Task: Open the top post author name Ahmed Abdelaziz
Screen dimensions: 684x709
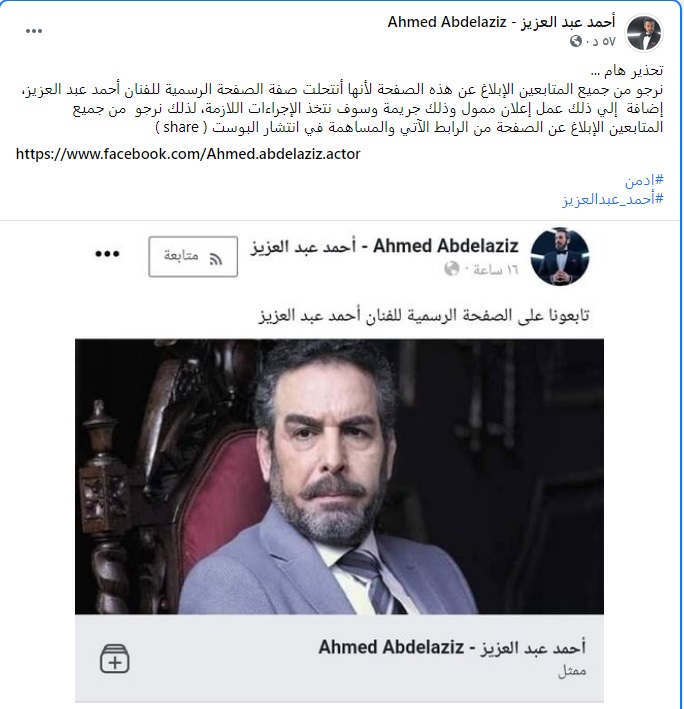Action: pyautogui.click(x=501, y=22)
